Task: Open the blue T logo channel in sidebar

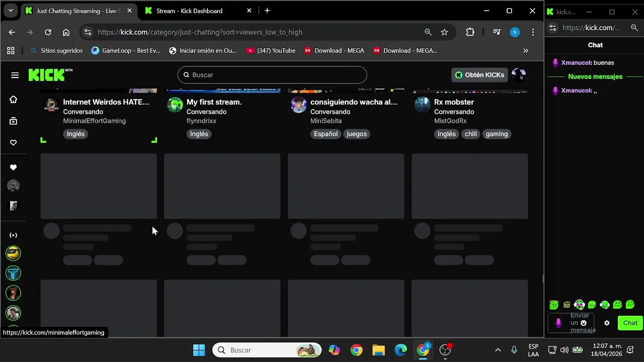Action: (x=13, y=273)
